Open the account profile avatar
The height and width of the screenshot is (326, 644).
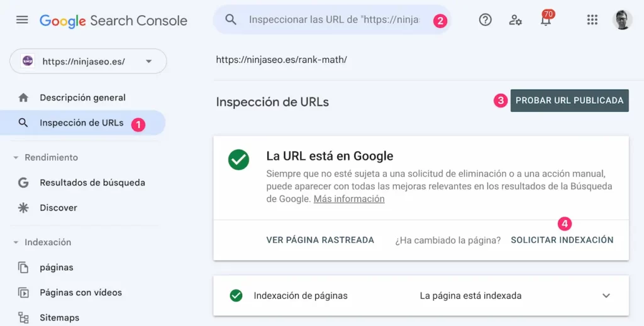pyautogui.click(x=622, y=19)
